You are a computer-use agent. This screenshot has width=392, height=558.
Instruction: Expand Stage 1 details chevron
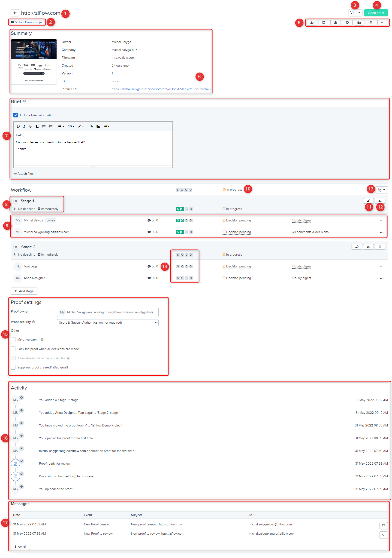(15, 209)
